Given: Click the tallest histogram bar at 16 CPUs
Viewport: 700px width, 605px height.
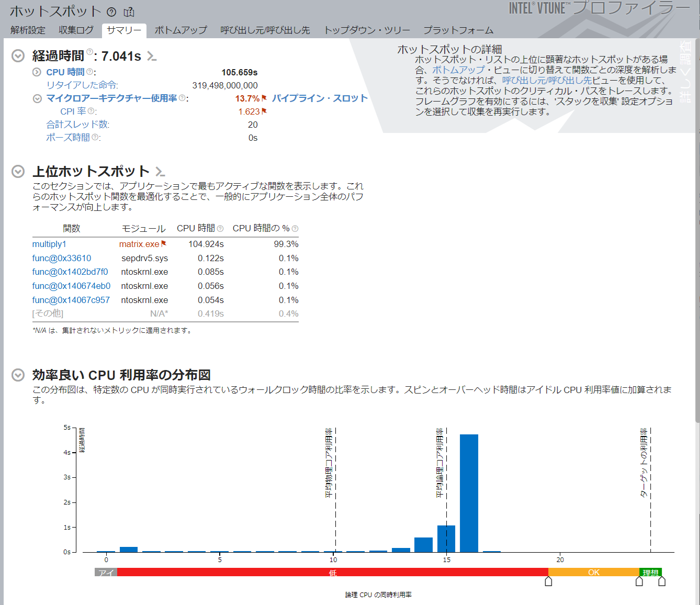Looking at the screenshot, I should (469, 493).
